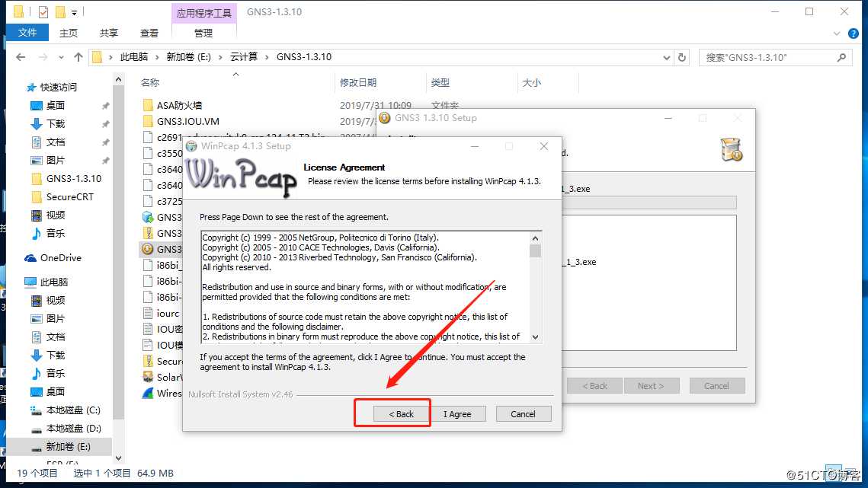This screenshot has height=488, width=868.
Task: Open the 查看 ribbon tab
Action: (149, 33)
